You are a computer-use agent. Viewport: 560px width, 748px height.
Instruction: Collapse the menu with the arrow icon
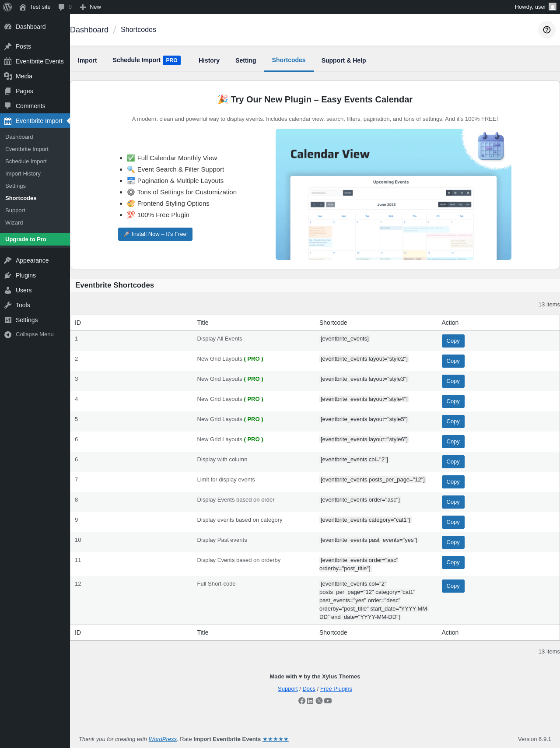click(8, 334)
